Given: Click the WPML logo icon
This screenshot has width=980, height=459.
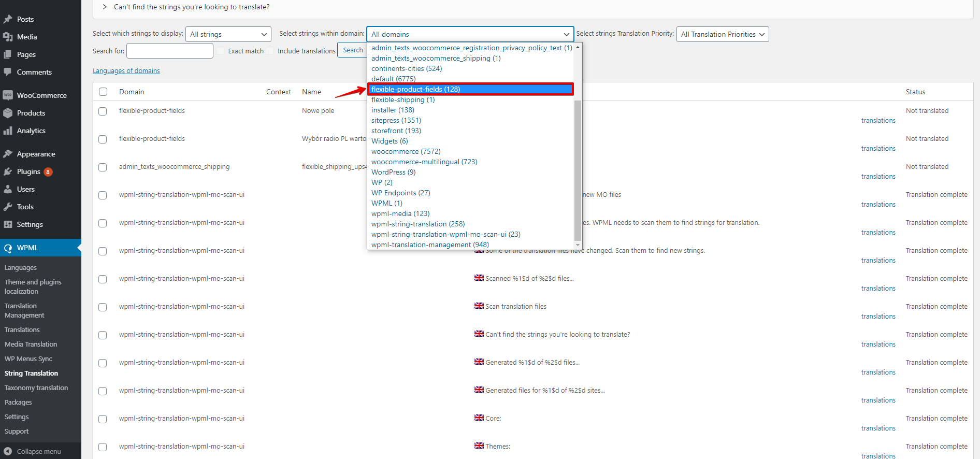Looking at the screenshot, I should (8, 248).
